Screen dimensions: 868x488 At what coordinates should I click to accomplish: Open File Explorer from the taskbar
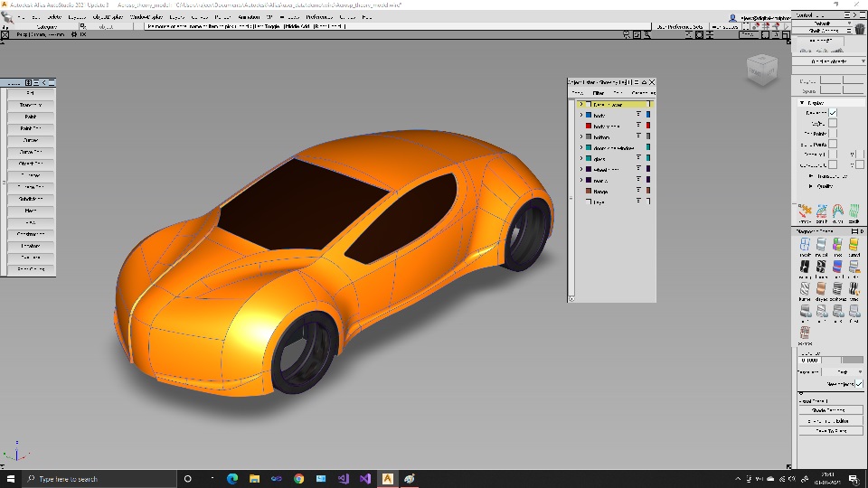coord(255,478)
